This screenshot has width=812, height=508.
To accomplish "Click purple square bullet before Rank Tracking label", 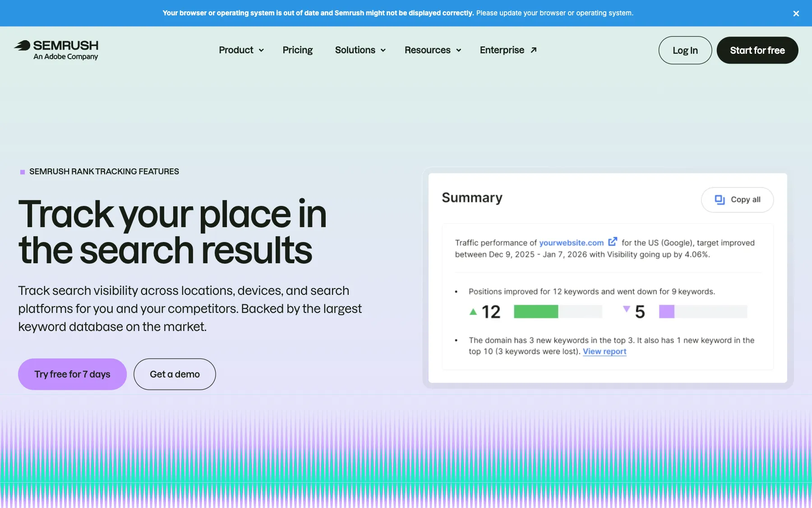I will click(x=23, y=172).
